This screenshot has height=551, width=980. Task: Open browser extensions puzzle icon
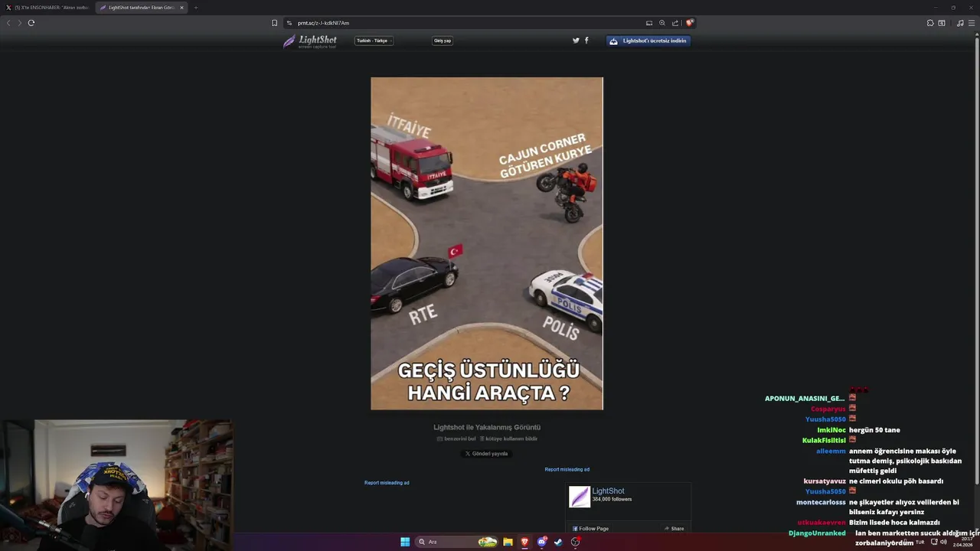click(x=930, y=23)
